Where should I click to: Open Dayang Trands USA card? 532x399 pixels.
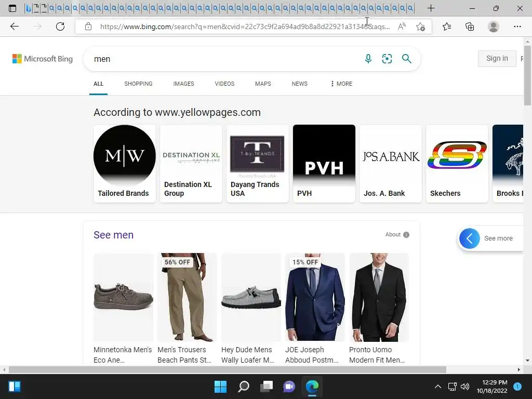(x=258, y=164)
